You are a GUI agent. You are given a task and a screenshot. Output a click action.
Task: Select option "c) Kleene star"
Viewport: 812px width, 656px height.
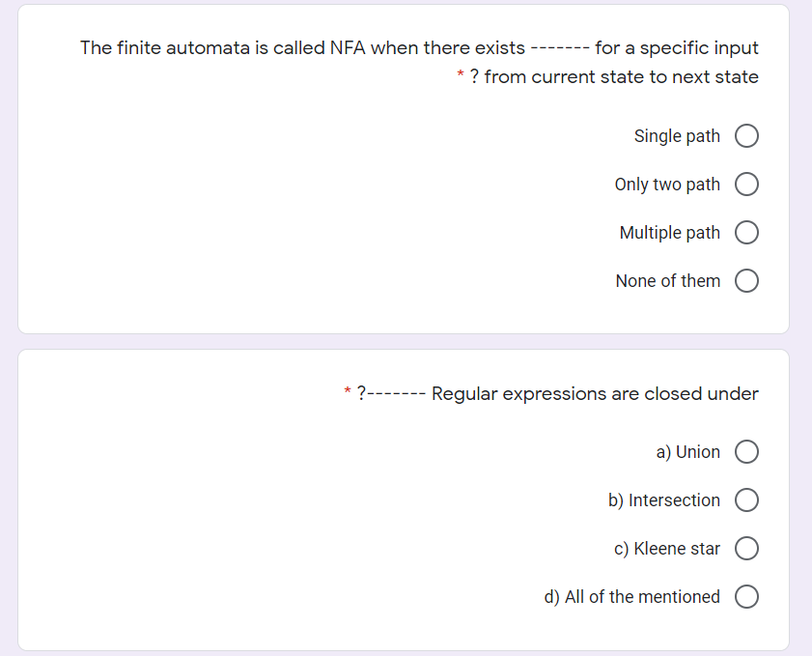coord(746,548)
